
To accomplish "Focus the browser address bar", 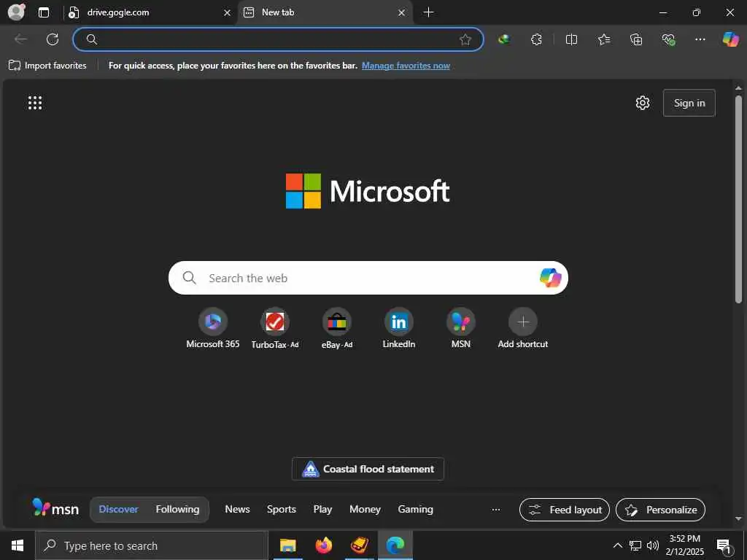I will click(278, 39).
